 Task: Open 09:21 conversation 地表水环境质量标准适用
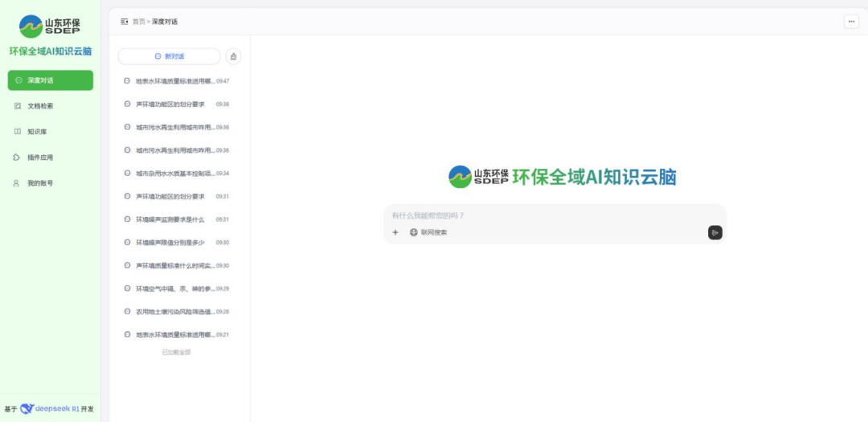tap(176, 335)
